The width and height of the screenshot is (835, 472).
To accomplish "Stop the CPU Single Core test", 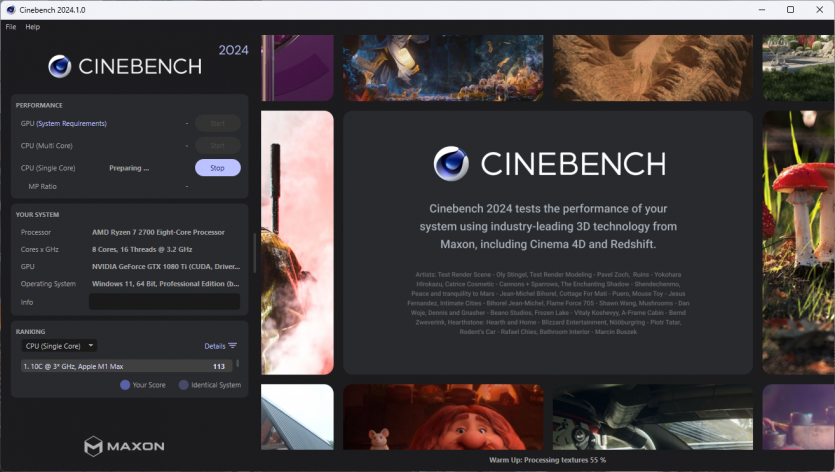I will [x=217, y=168].
